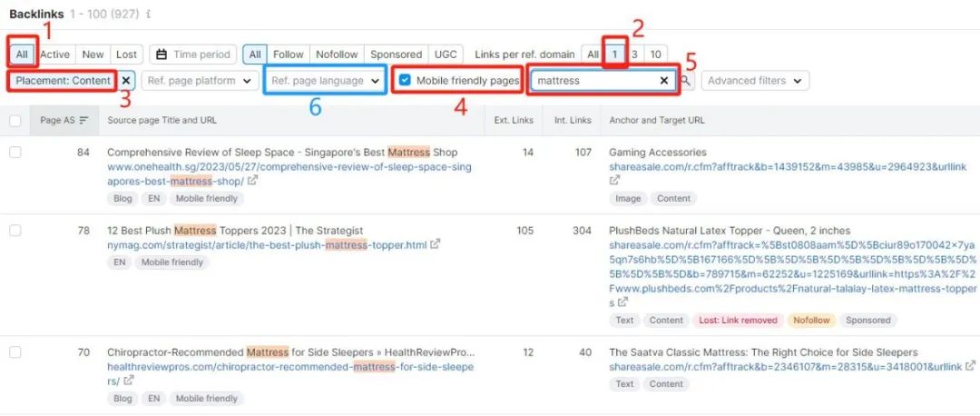Click Lost: Link removed tag

click(738, 321)
